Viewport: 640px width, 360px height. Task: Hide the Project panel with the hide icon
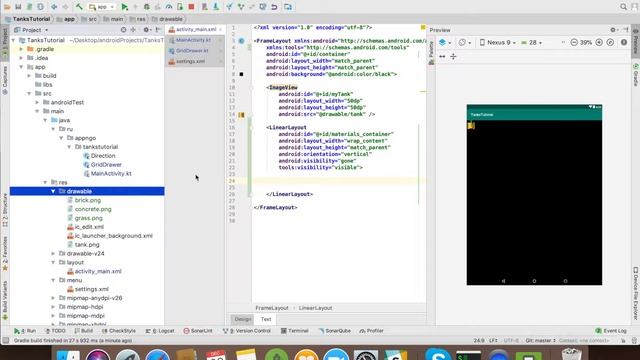click(x=158, y=30)
